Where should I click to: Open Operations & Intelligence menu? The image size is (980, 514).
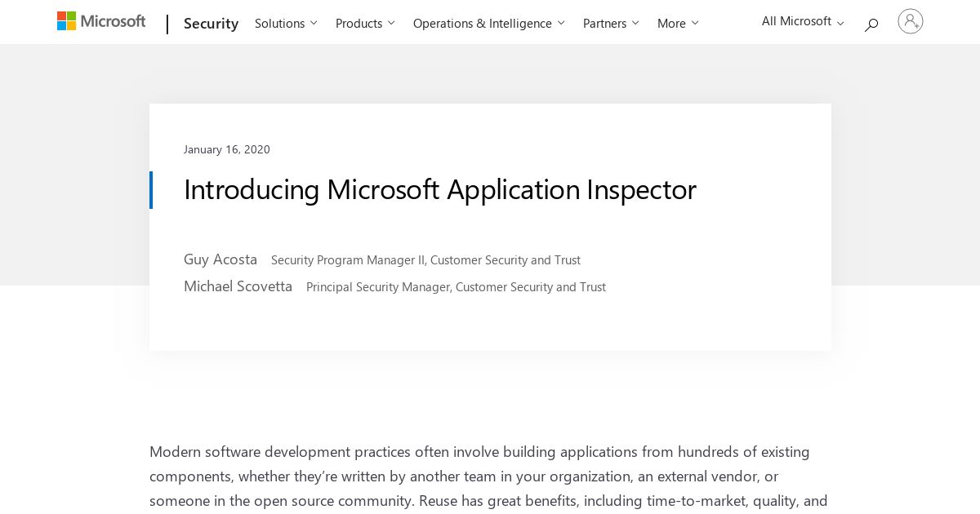(x=488, y=23)
